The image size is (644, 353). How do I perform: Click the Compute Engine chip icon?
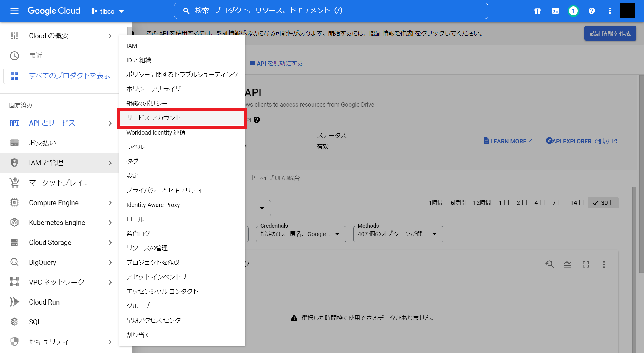[14, 202]
